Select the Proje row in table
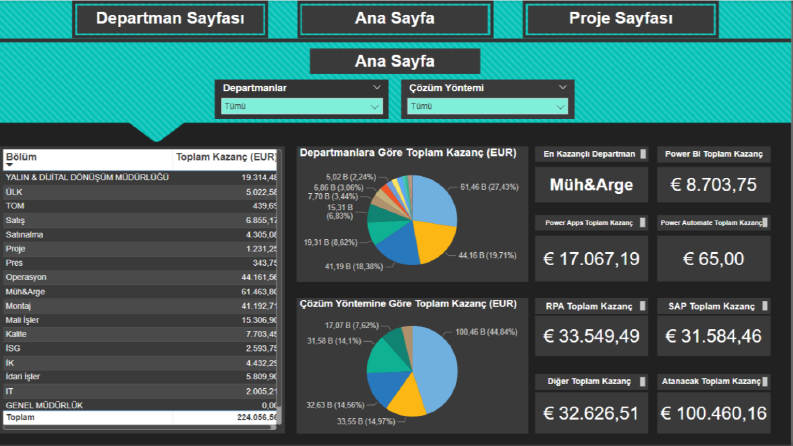Viewport: 793px width, 446px height. coord(141,249)
